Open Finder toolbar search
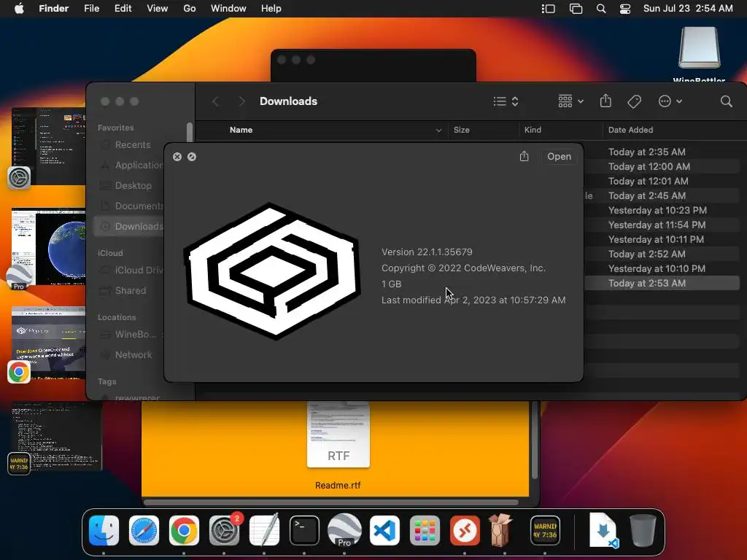The image size is (747, 560). click(726, 101)
